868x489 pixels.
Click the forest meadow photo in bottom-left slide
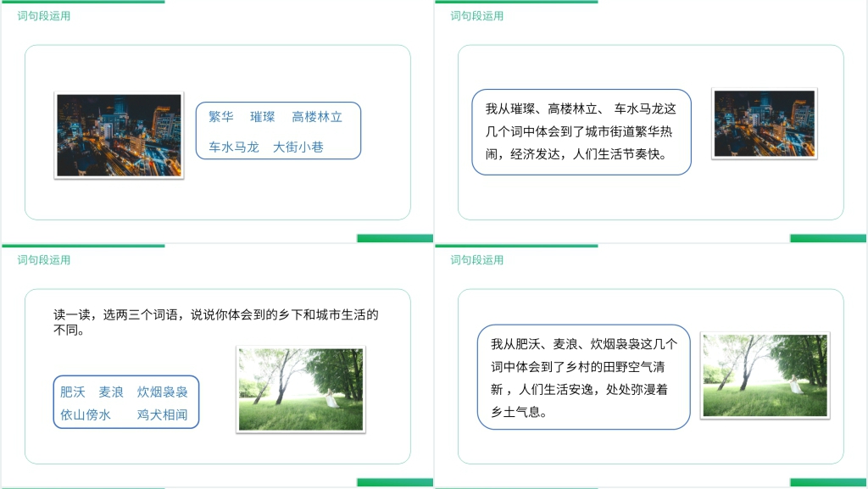click(x=300, y=389)
